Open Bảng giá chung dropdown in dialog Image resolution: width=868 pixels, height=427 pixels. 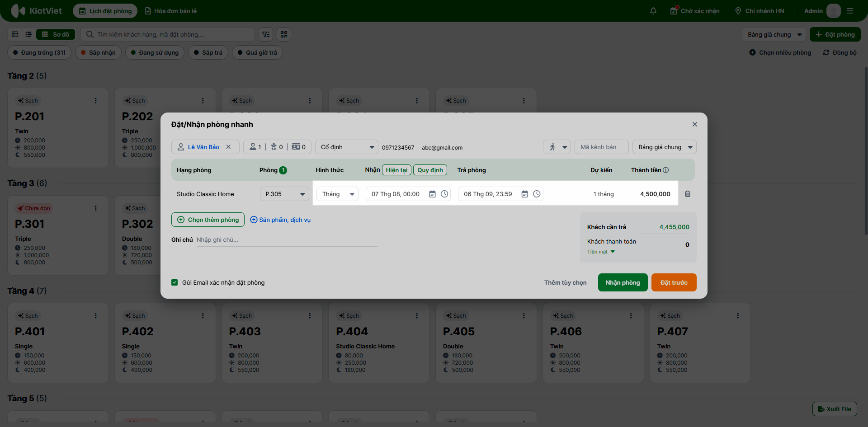click(665, 147)
